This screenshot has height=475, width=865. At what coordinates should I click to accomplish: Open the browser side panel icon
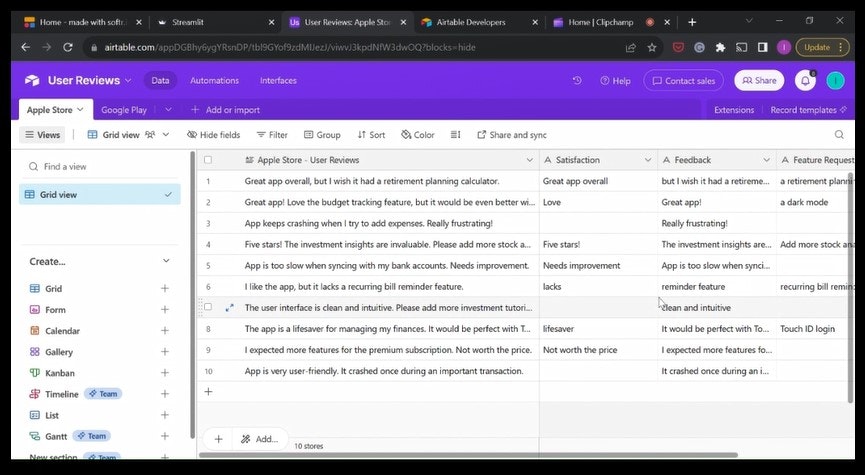click(762, 47)
